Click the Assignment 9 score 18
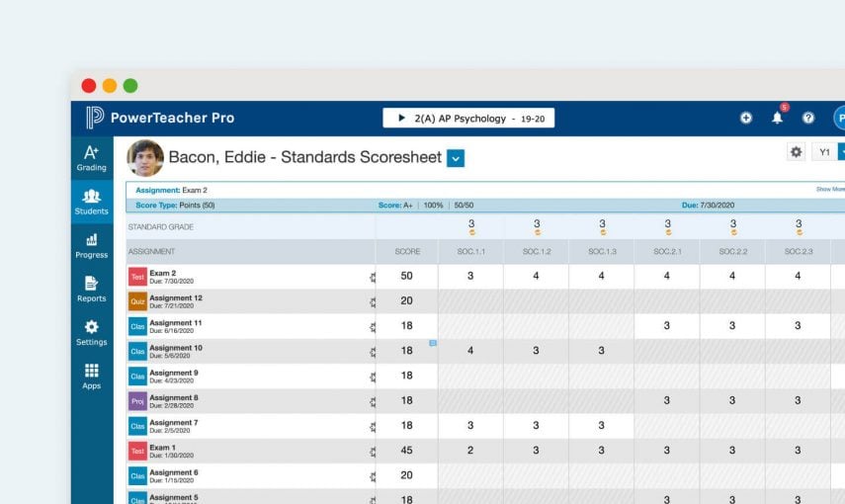The width and height of the screenshot is (845, 504). [x=407, y=376]
